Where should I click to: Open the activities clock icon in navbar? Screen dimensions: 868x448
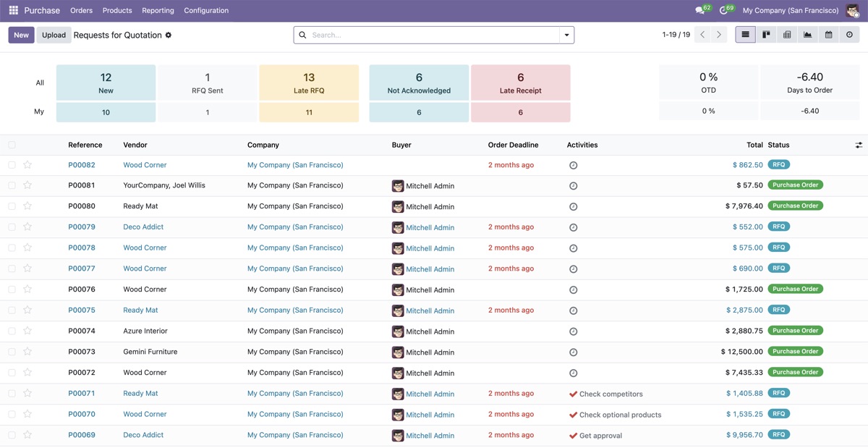click(x=724, y=10)
